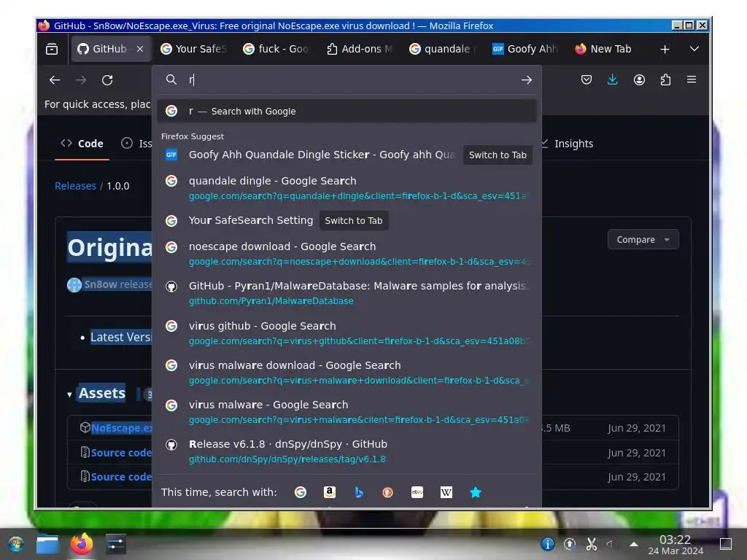Viewport: 747px width, 560px height.
Task: Select virus github Google Search suggestion
Action: pos(347,332)
